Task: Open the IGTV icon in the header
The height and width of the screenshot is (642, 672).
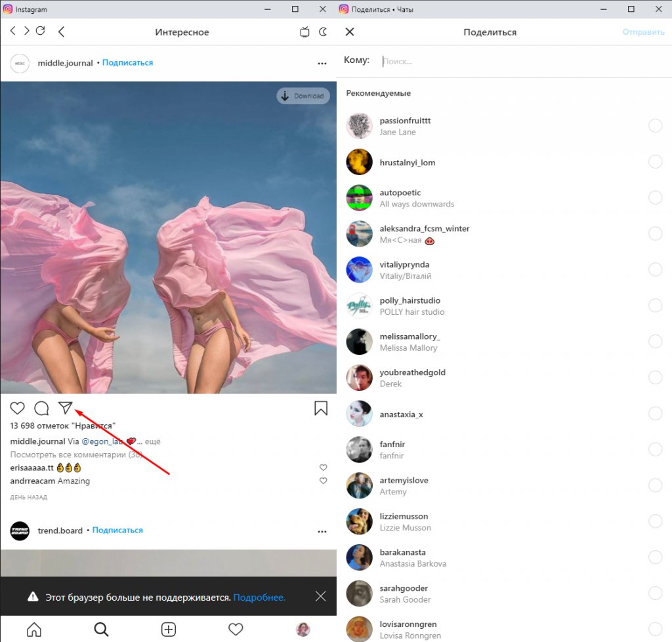Action: 304,31
